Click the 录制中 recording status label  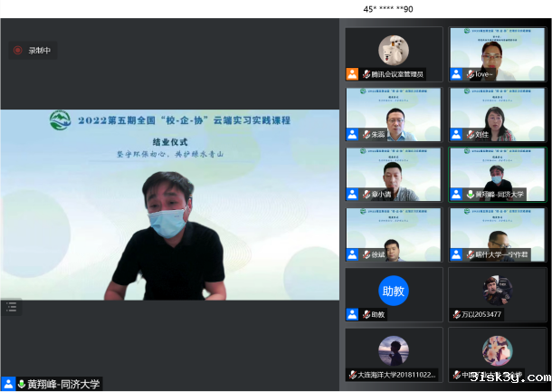click(x=40, y=51)
